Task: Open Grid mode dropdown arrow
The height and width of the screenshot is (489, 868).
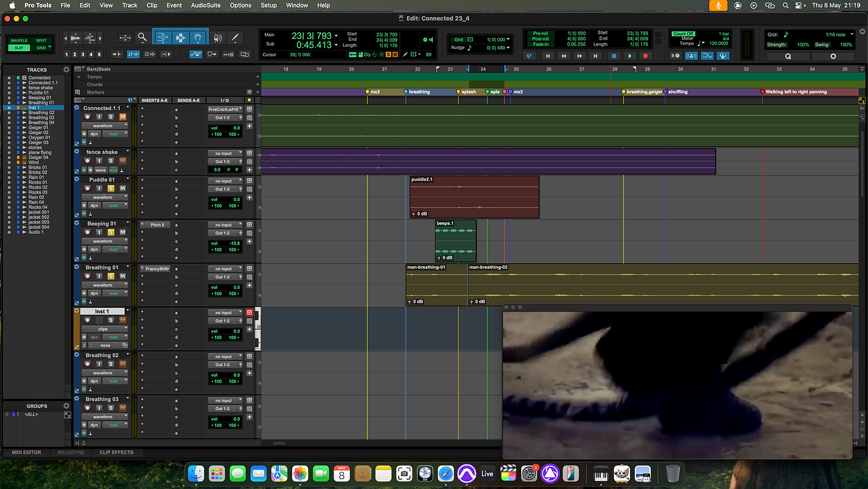Action: tap(49, 47)
